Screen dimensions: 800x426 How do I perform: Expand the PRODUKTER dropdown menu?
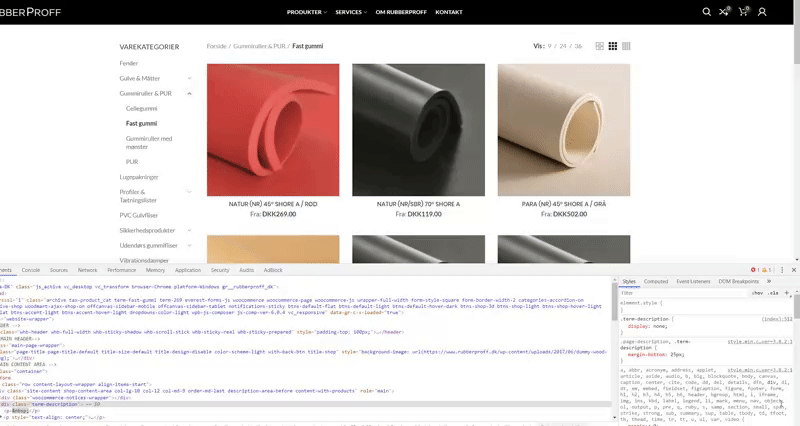307,12
